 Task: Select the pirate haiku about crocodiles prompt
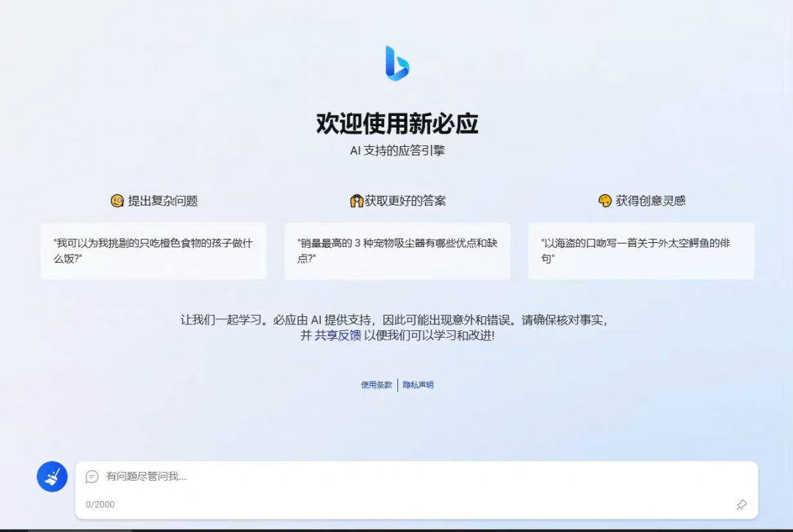641,251
